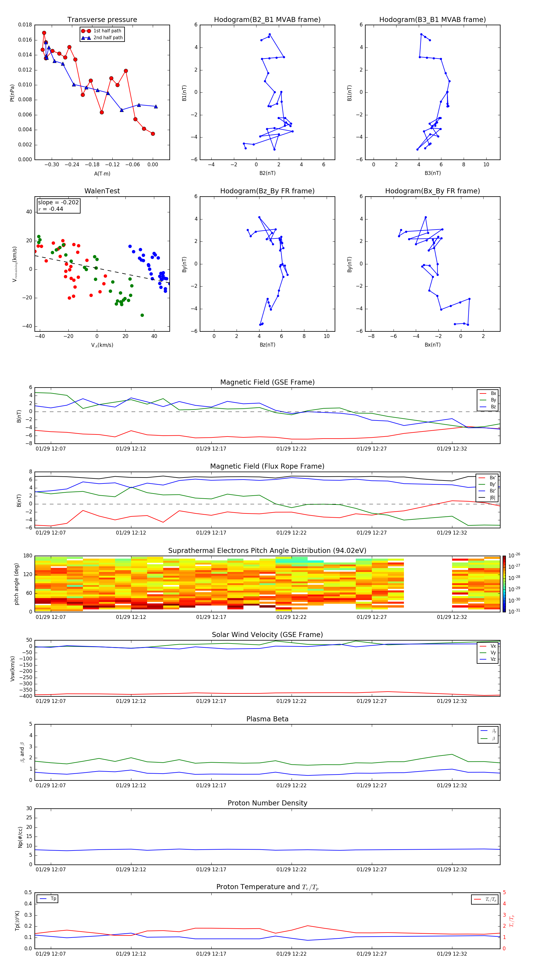Click "01/29 12:07" tick under Proton Temperature plot
This screenshot has width=535, height=980.
pyautogui.click(x=51, y=954)
